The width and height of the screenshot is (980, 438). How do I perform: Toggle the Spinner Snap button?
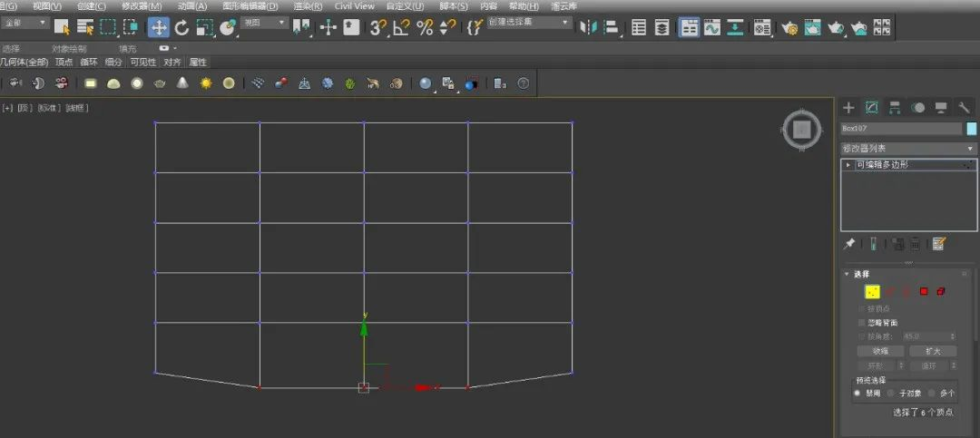point(447,27)
